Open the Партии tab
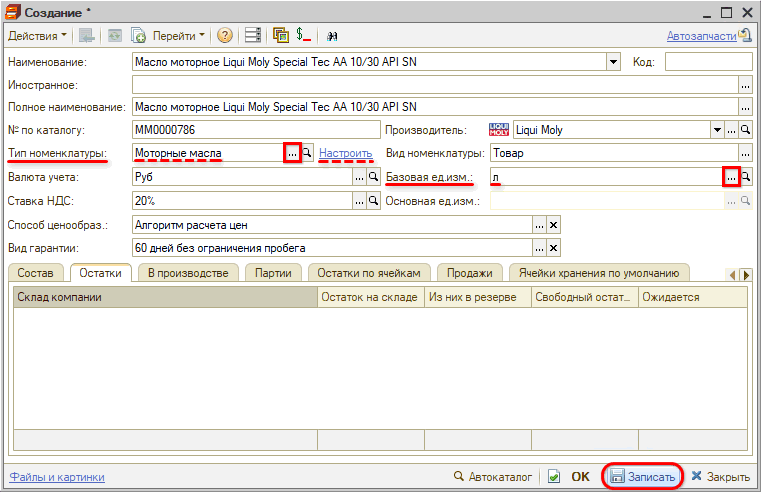This screenshot has height=492, width=761. pyautogui.click(x=273, y=272)
